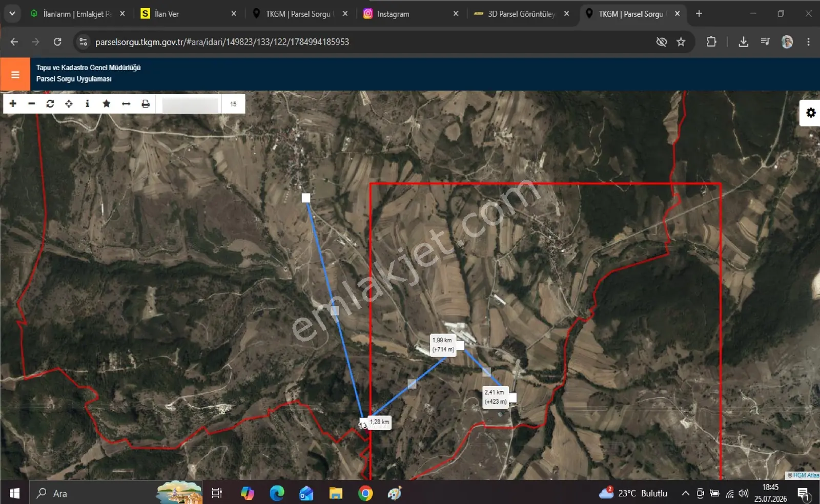This screenshot has height=504, width=820.
Task: Click the tracking protection eye icon
Action: coord(662,42)
